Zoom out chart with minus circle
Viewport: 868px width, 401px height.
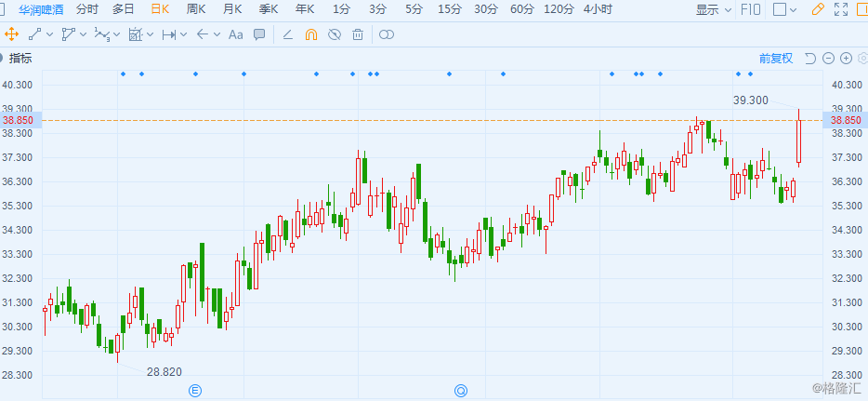pos(828,59)
